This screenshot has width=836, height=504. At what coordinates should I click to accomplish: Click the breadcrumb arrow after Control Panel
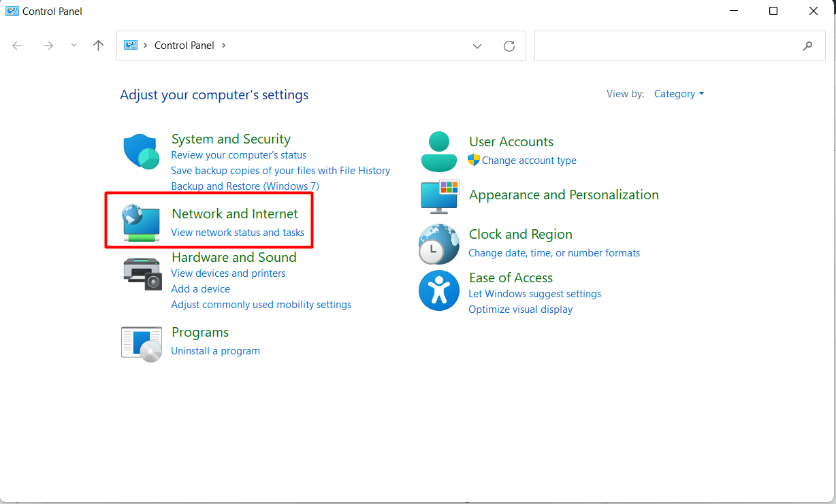click(223, 45)
